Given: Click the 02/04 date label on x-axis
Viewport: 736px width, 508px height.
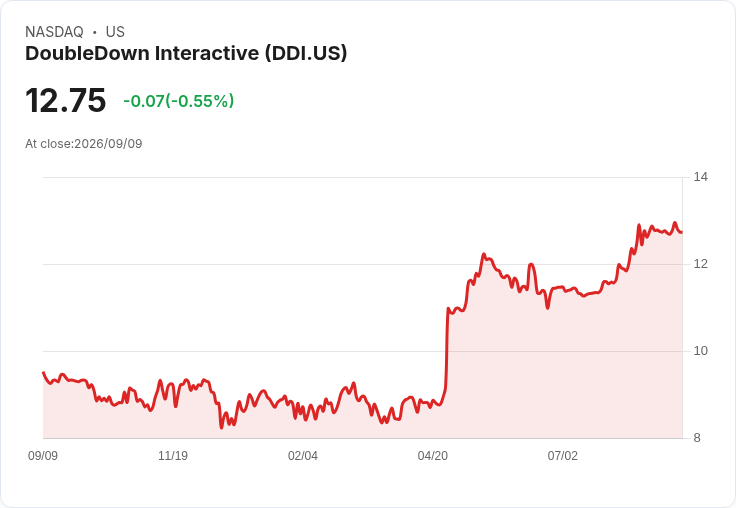Looking at the screenshot, I should coord(303,455).
